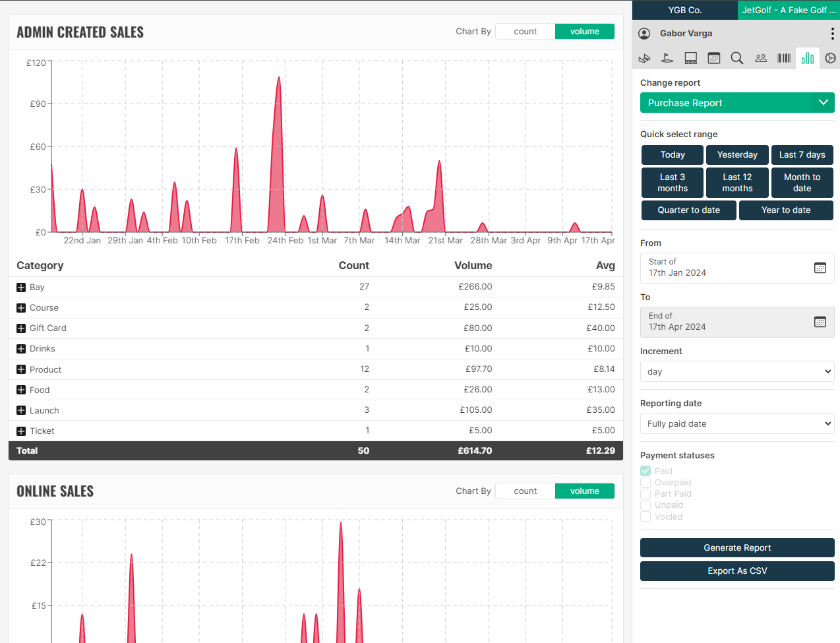The image size is (840, 643).
Task: Toggle the Paid status checkbox
Action: point(645,471)
